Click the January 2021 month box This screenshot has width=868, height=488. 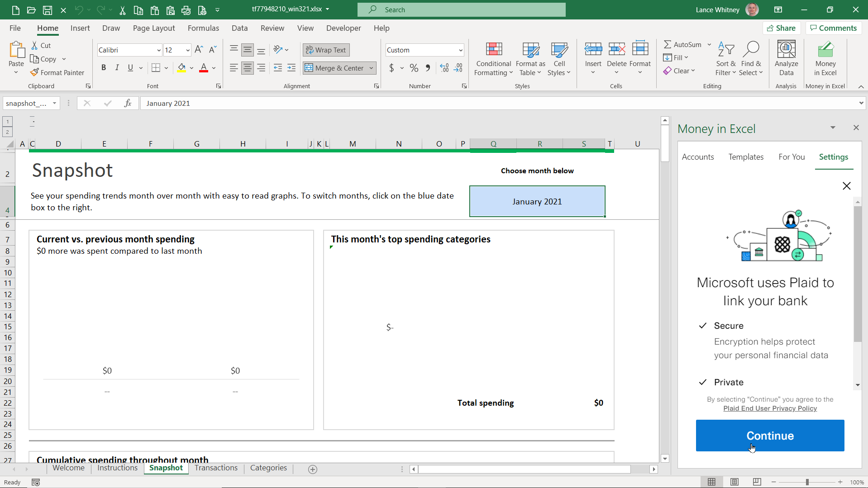click(537, 201)
